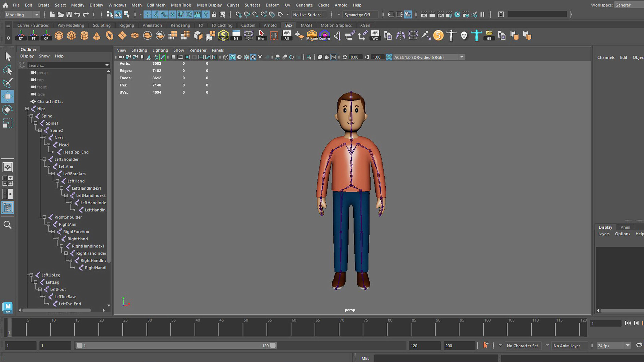This screenshot has height=362, width=644.
Task: Toggle the viewport grid display
Action: 173,57
